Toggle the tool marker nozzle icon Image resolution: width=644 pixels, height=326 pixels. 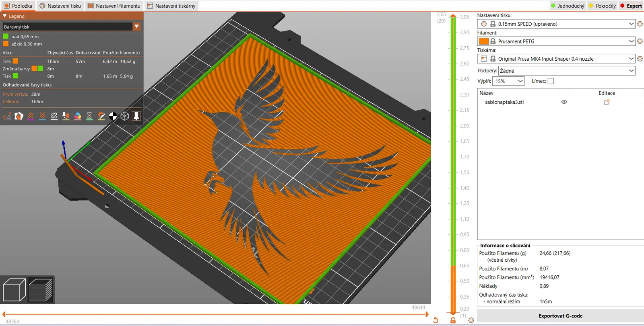(x=136, y=116)
